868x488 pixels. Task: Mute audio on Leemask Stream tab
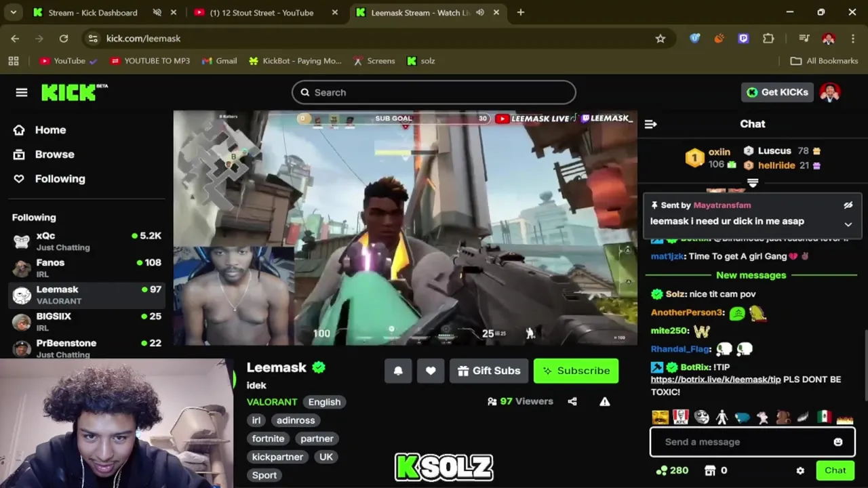pyautogui.click(x=480, y=12)
